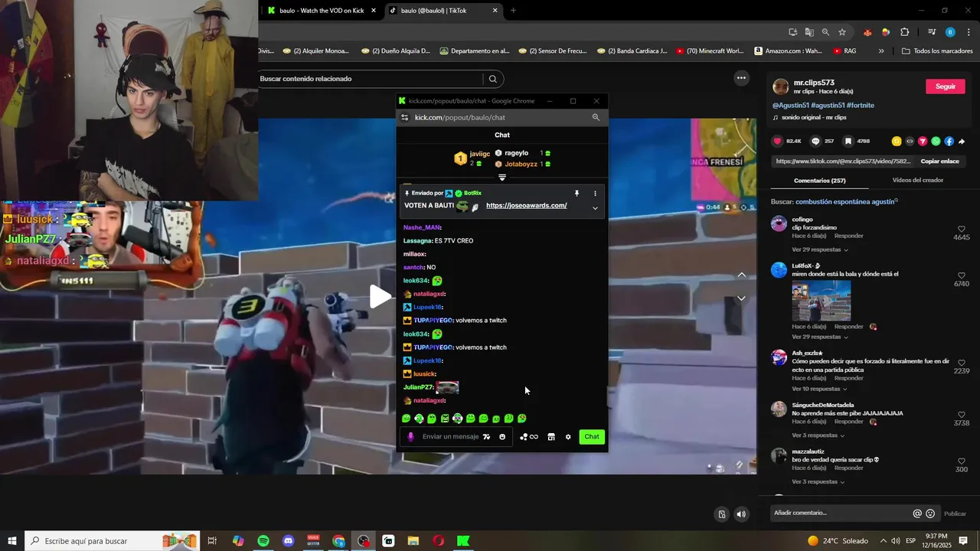The height and width of the screenshot is (551, 980).
Task: Click the share arrow icon
Action: click(x=962, y=141)
